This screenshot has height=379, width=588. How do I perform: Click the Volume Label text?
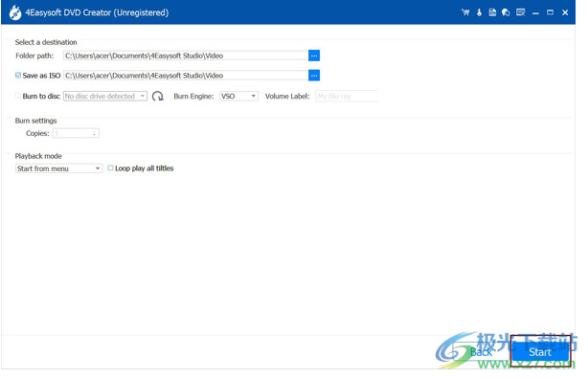(x=287, y=97)
